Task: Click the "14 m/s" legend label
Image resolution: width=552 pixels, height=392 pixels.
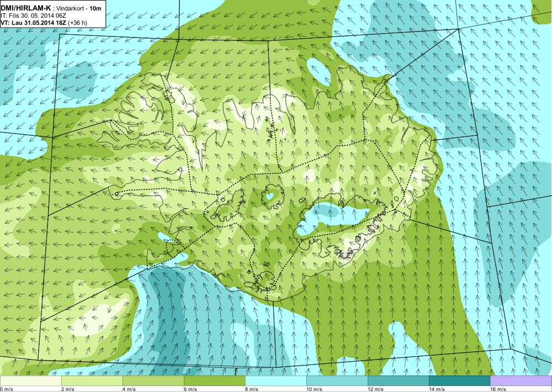Action: click(x=437, y=389)
